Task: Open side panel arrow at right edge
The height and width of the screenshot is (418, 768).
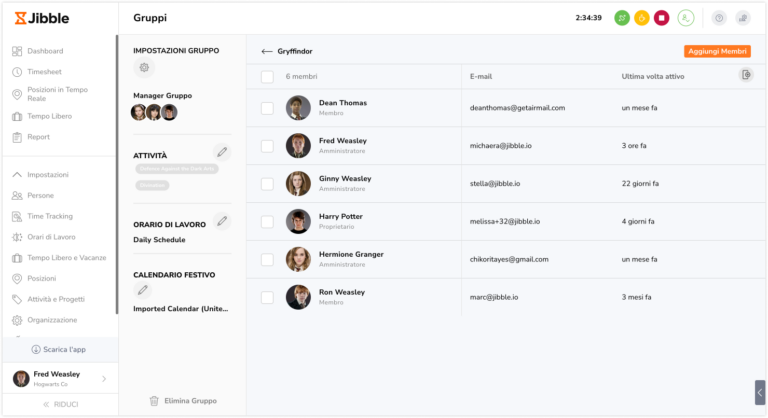Action: tap(760, 393)
